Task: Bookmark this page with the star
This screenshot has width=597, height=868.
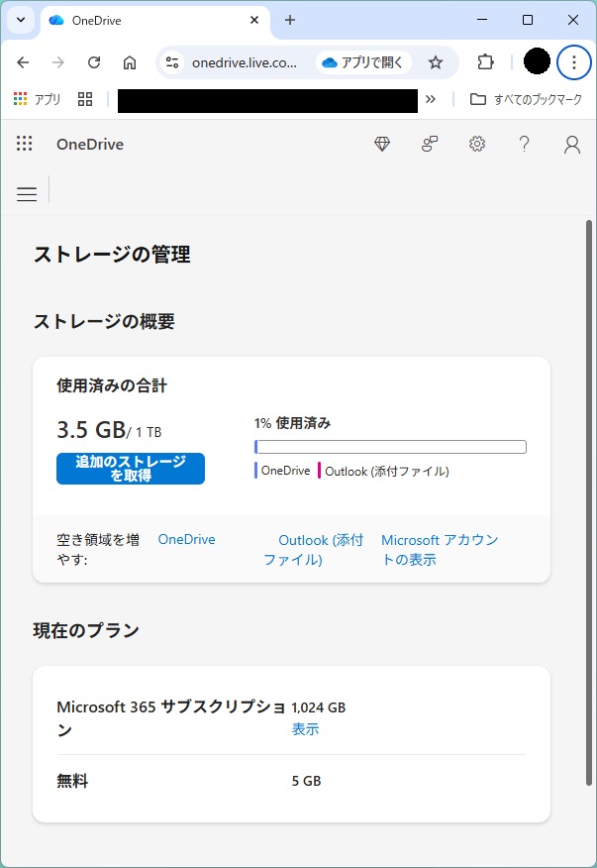Action: 436,62
